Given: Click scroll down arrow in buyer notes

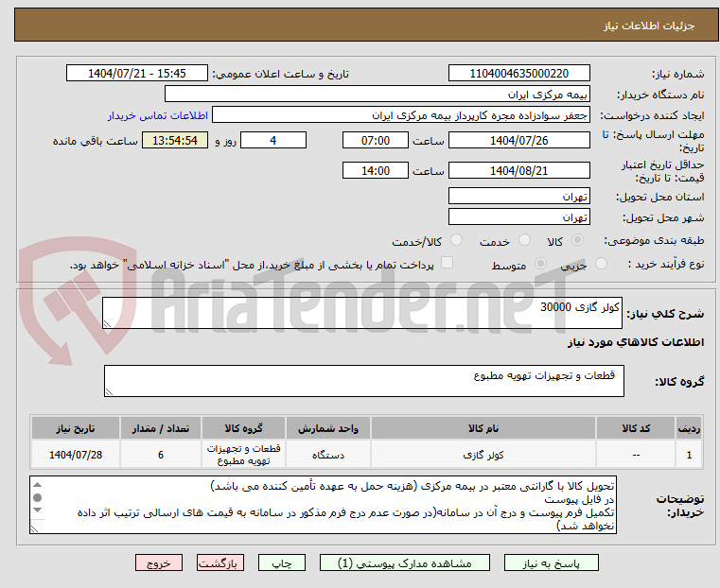Looking at the screenshot, I should [38, 510].
